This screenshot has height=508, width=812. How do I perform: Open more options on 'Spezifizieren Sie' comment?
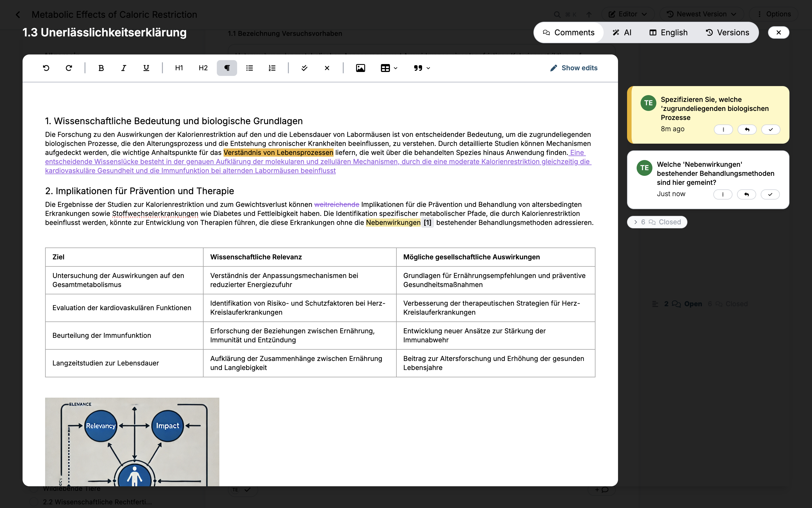pyautogui.click(x=723, y=129)
